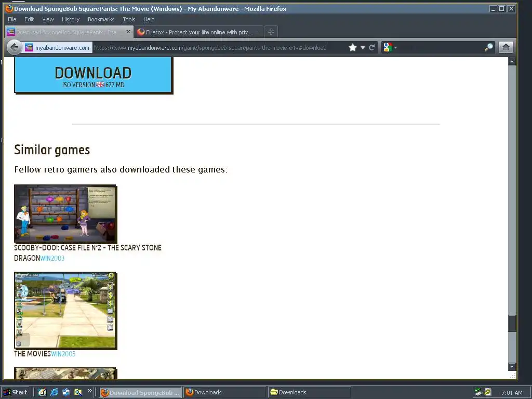Viewport: 532px width, 399px height.
Task: Open the URL history dropdown arrow
Action: coord(363,47)
